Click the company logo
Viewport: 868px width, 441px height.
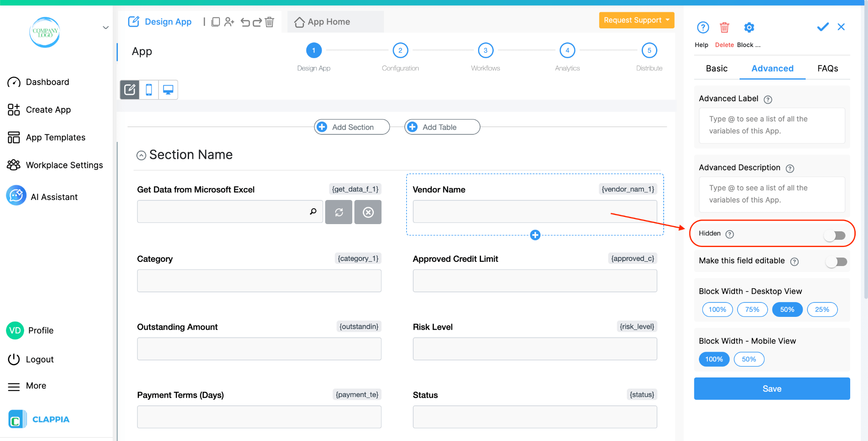pyautogui.click(x=45, y=32)
